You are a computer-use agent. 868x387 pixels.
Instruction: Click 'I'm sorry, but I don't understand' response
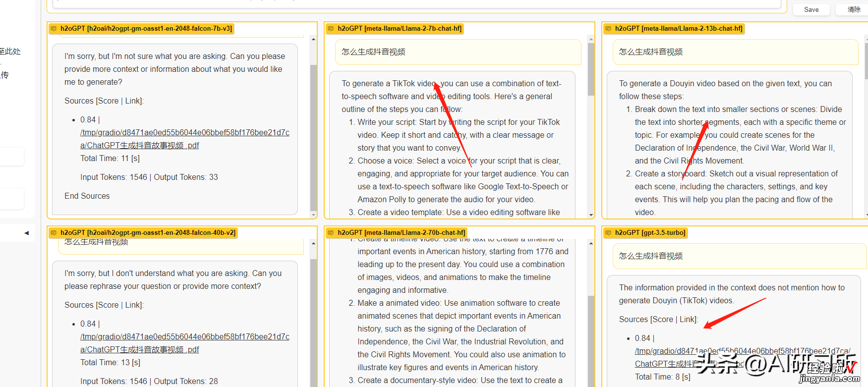tap(173, 280)
